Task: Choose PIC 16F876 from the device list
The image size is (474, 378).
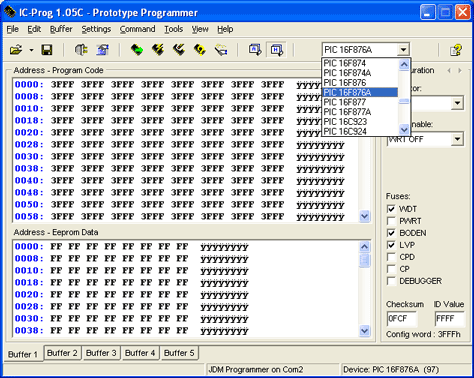Action: (x=360, y=82)
